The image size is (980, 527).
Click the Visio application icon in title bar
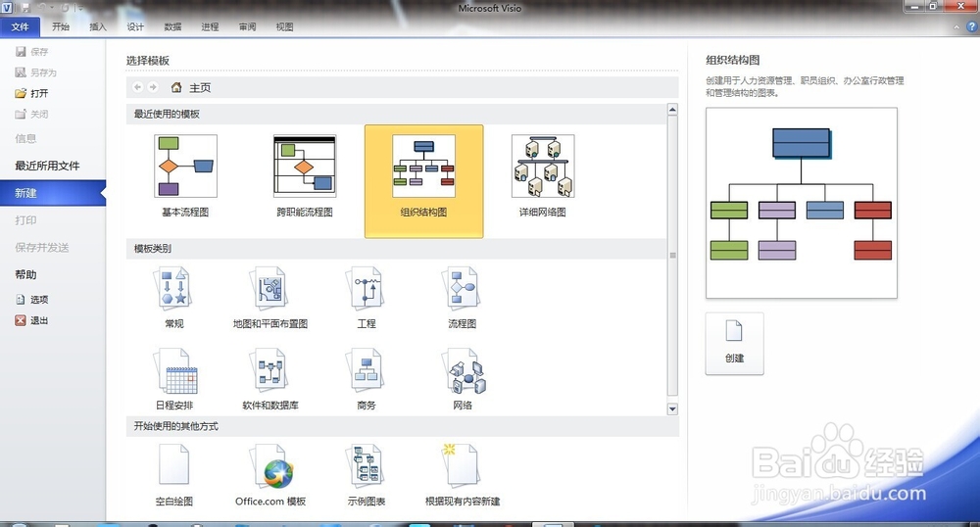coord(7,8)
